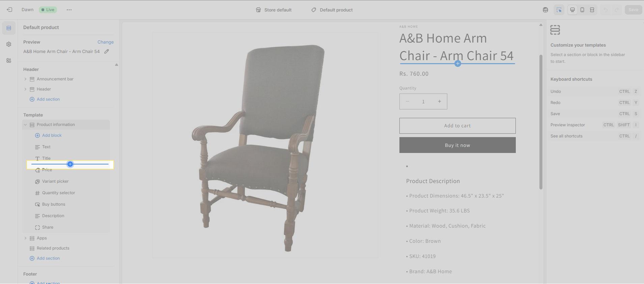
Task: Toggle the preview inspector icon
Action: click(559, 10)
